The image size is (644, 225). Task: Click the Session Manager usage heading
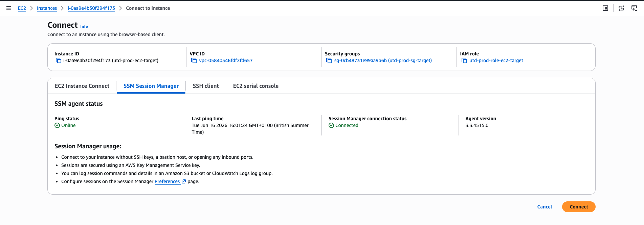[88, 146]
